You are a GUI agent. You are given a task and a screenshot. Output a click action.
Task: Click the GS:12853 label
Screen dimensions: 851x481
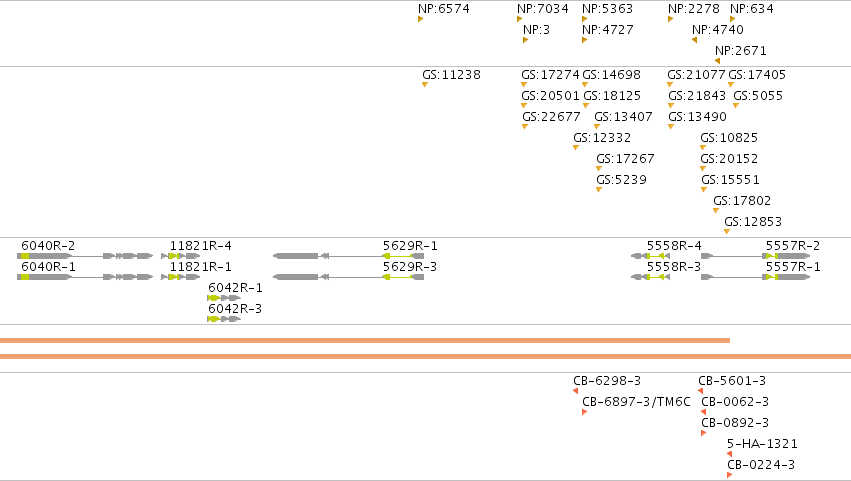(753, 223)
